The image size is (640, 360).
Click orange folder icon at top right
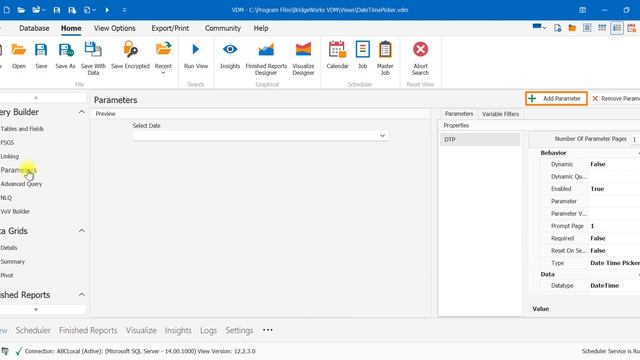(572, 28)
